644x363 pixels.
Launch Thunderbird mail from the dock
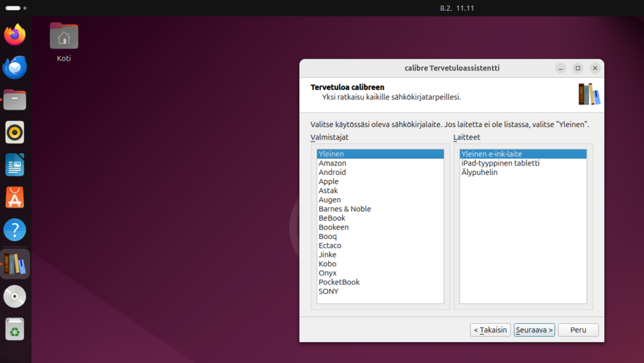click(x=15, y=67)
